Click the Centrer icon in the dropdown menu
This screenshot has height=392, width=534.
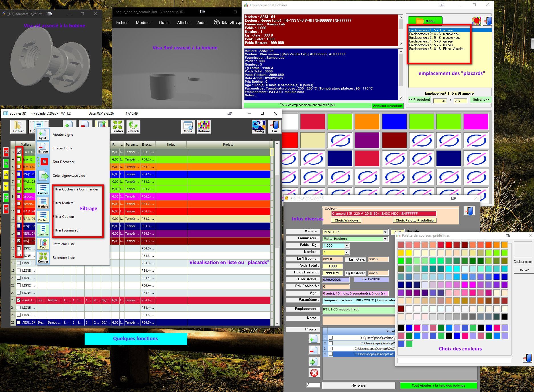click(x=43, y=258)
